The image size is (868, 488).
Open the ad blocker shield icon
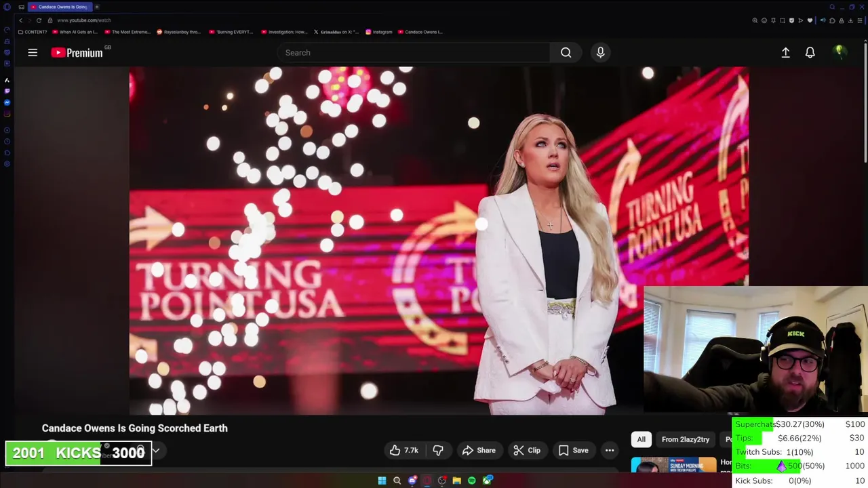[791, 20]
